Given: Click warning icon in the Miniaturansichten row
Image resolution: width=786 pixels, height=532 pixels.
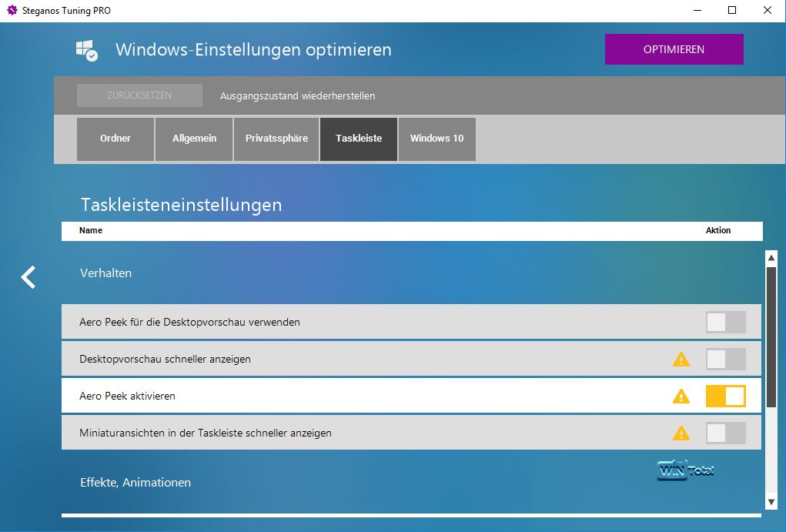Looking at the screenshot, I should (x=681, y=433).
